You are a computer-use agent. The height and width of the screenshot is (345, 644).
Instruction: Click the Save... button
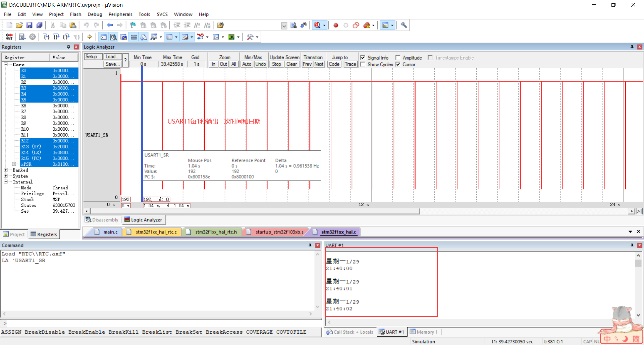[112, 64]
